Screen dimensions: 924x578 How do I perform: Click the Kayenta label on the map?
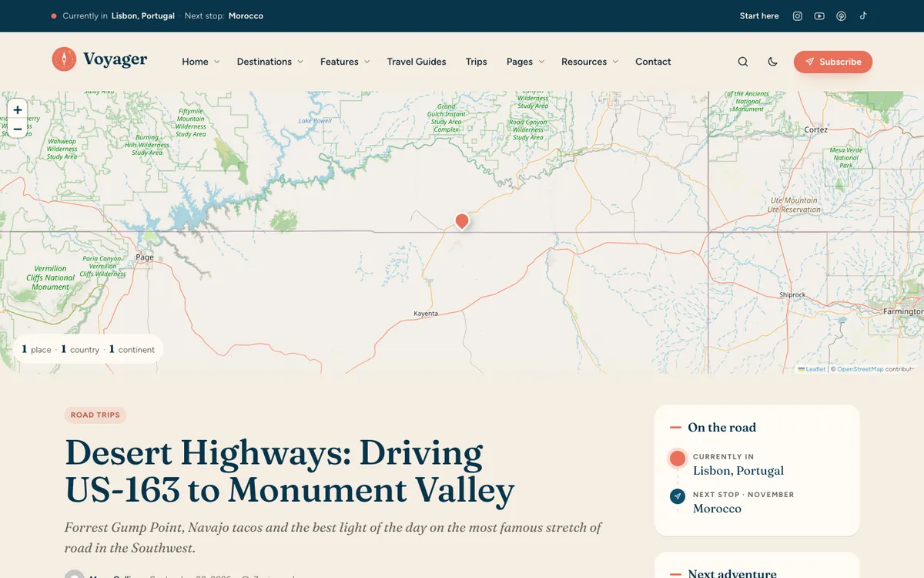[426, 314]
